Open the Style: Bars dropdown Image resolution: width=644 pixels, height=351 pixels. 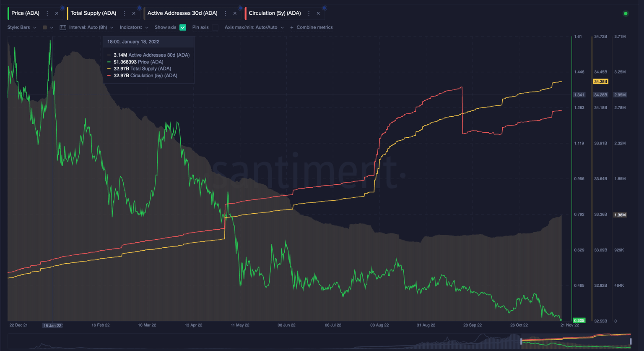coord(21,27)
